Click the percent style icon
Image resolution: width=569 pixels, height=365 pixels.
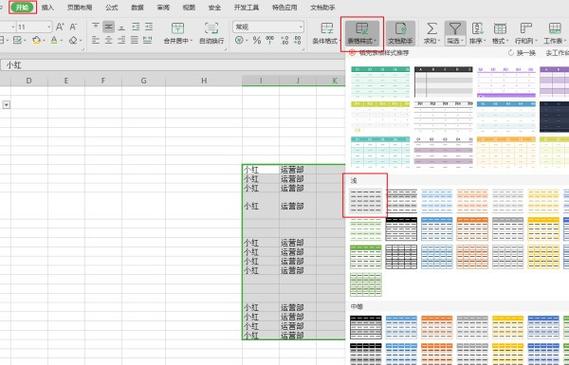[257, 40]
